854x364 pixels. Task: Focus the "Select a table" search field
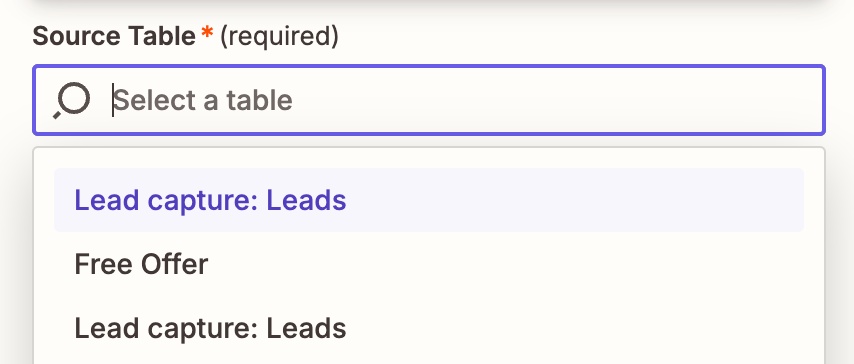point(429,100)
